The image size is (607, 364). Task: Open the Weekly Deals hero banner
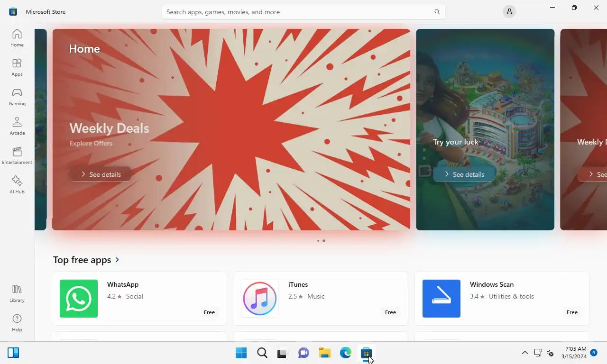point(231,129)
